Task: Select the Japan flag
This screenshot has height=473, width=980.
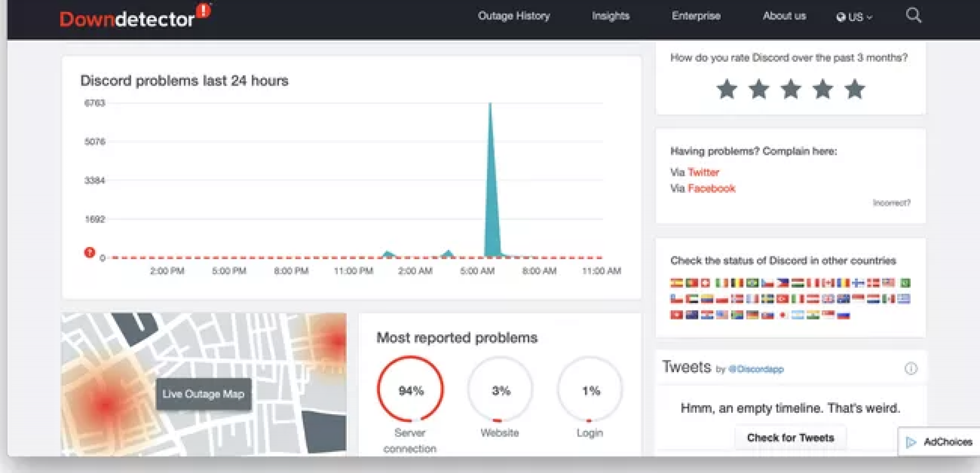Action: pyautogui.click(x=783, y=315)
